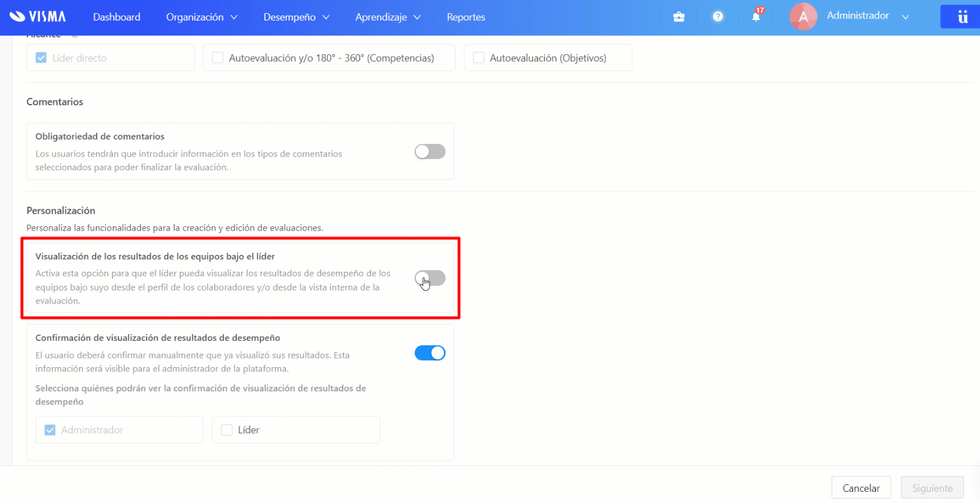Image resolution: width=980 pixels, height=503 pixels.
Task: Click the Siguiente button
Action: (x=932, y=488)
